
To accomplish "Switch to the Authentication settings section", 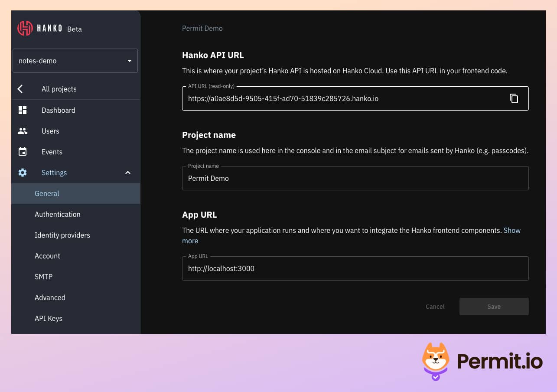I will (x=57, y=214).
